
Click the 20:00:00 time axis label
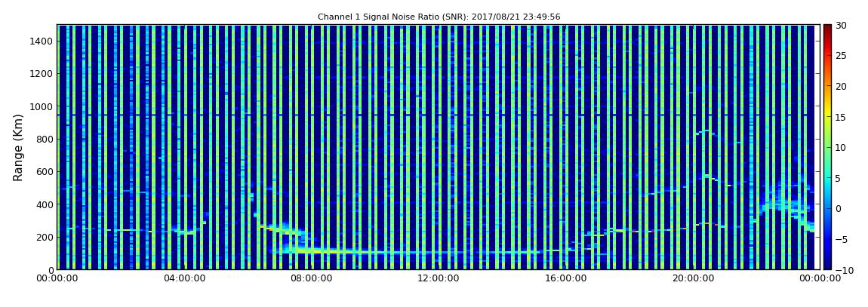[x=692, y=279]
